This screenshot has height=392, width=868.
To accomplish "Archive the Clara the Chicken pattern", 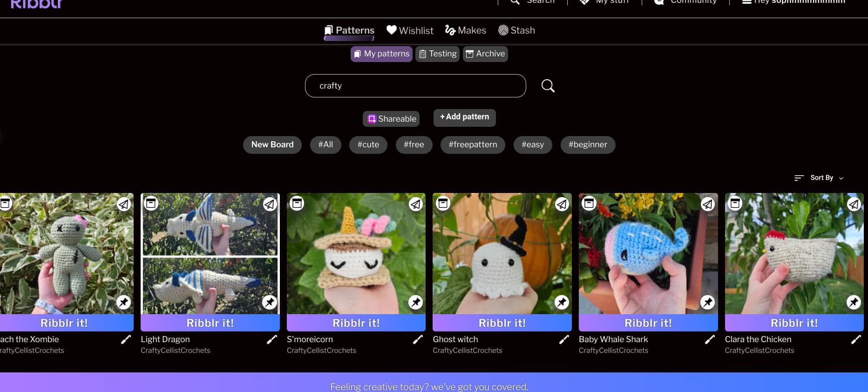I will 735,203.
